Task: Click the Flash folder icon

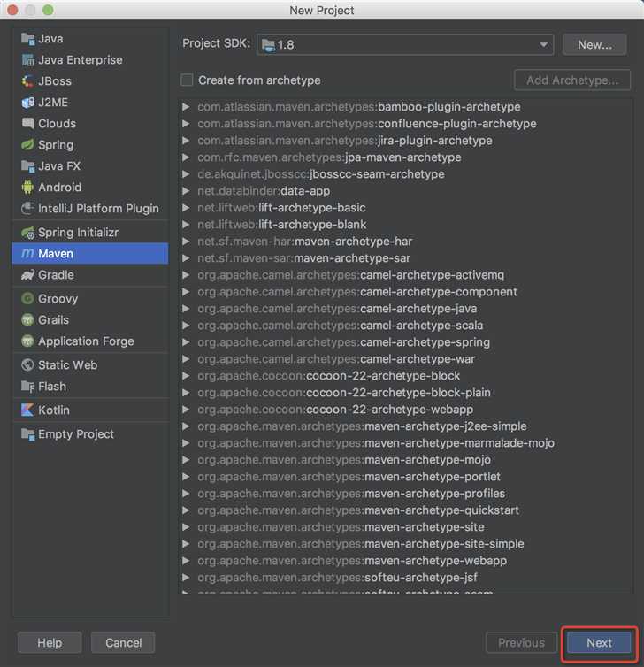Action: 27,387
